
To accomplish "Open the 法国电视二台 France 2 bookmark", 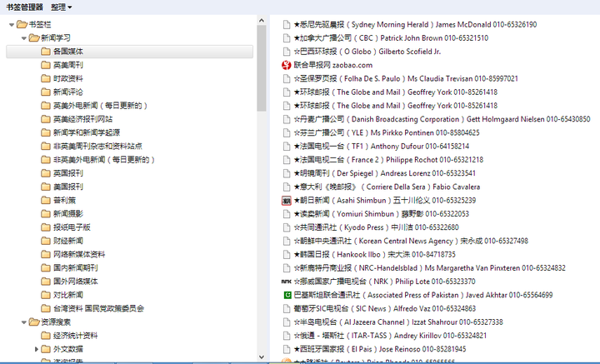I will point(388,159).
